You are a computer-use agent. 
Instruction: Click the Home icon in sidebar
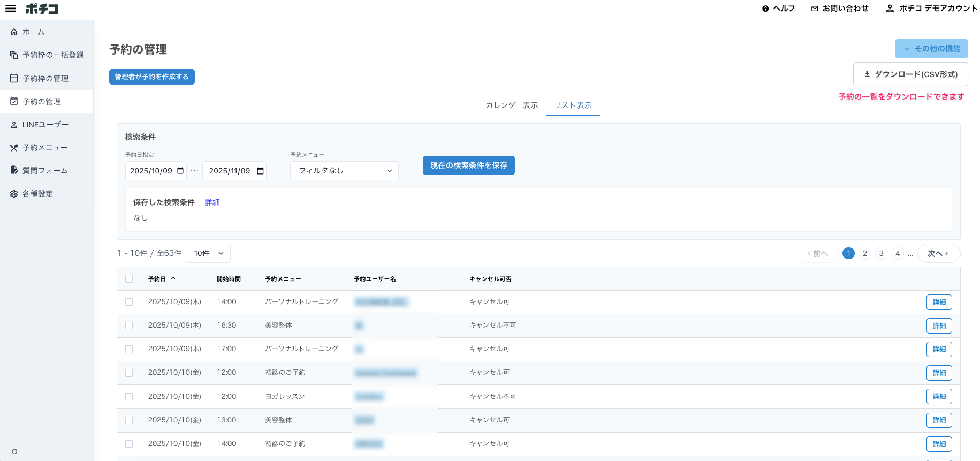tap(14, 32)
